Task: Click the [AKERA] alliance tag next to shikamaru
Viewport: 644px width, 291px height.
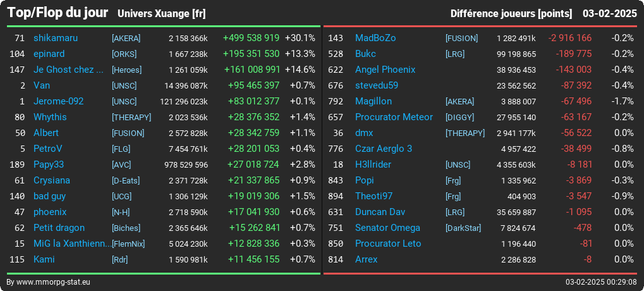Action: point(126,38)
